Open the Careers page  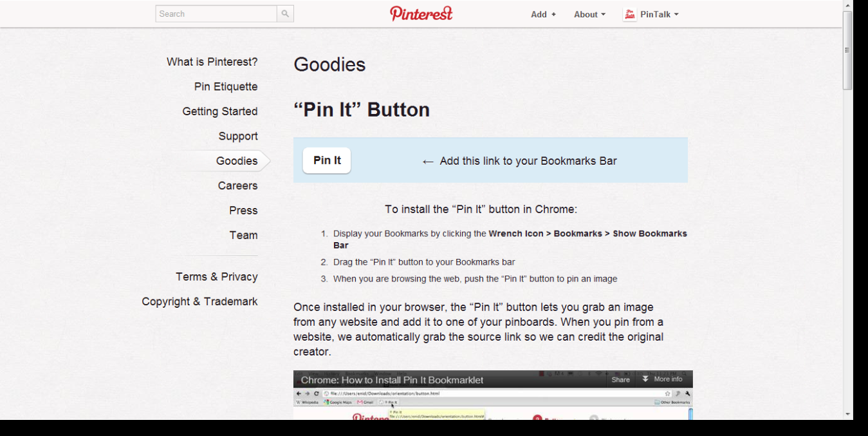pos(237,185)
